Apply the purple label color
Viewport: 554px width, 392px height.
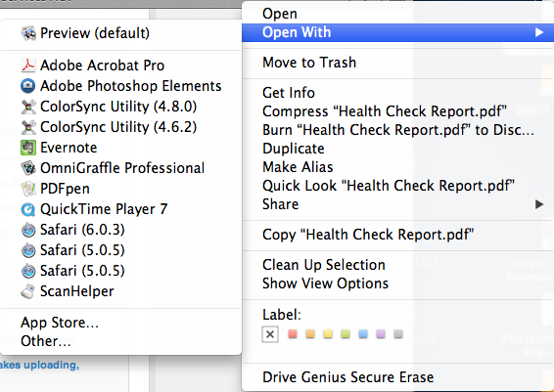[381, 333]
